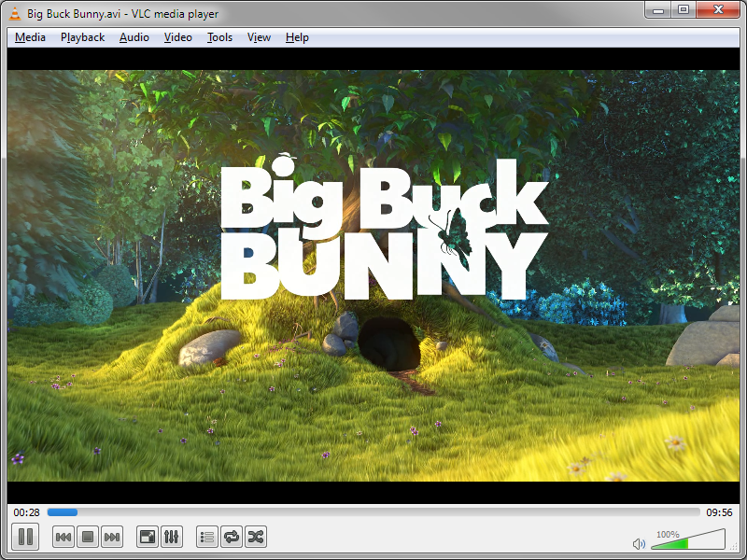Image resolution: width=747 pixels, height=560 pixels.
Task: Open the Video menu
Action: coord(177,37)
